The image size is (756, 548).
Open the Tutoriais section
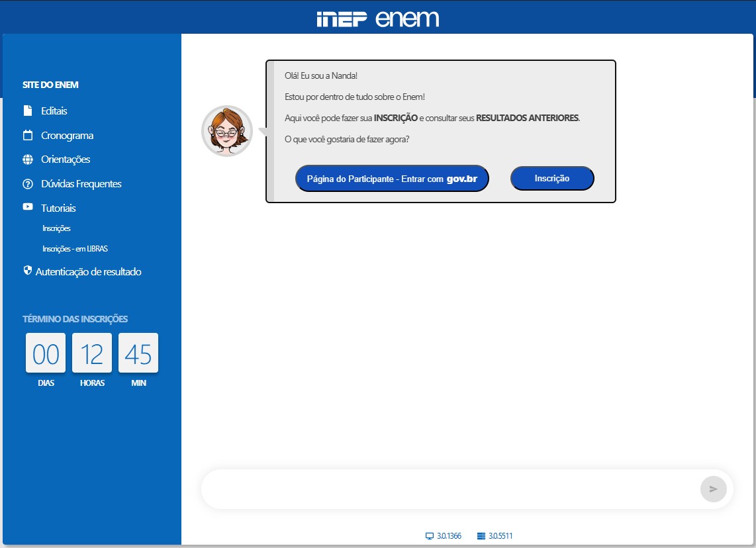pos(58,208)
